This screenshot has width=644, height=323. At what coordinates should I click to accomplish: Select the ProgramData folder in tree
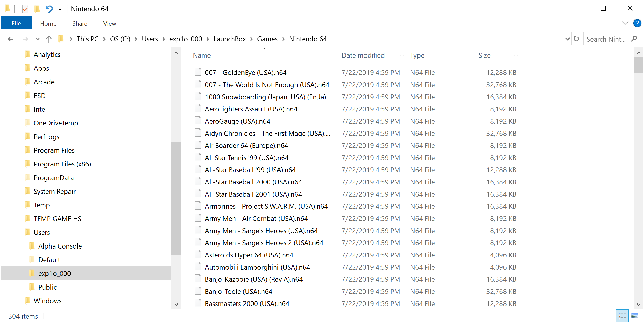[54, 178]
